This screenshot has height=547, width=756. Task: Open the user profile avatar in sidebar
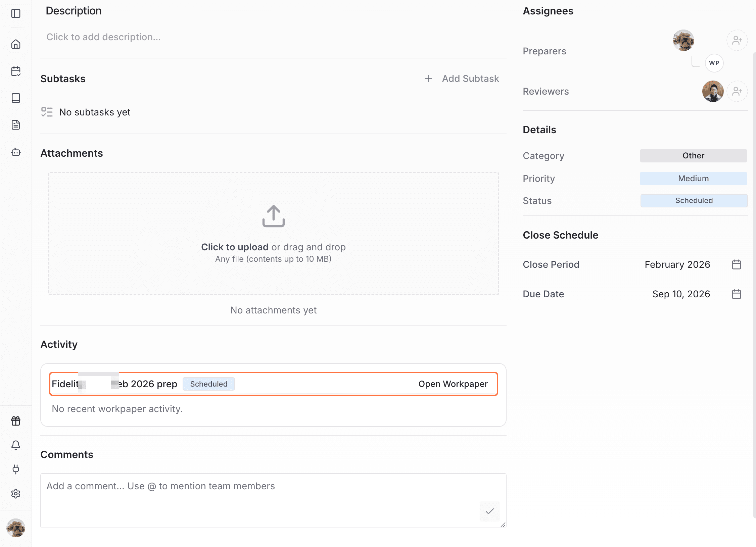[x=16, y=528]
